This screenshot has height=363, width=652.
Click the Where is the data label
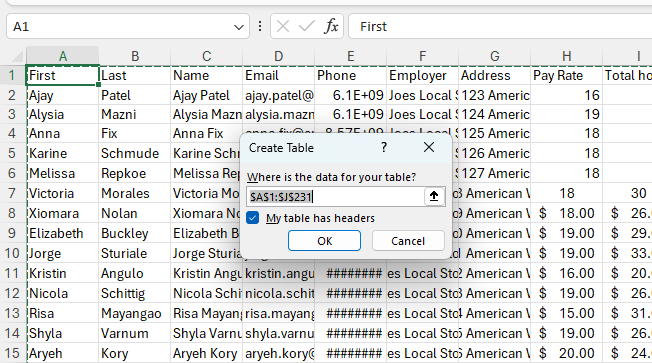click(x=331, y=177)
